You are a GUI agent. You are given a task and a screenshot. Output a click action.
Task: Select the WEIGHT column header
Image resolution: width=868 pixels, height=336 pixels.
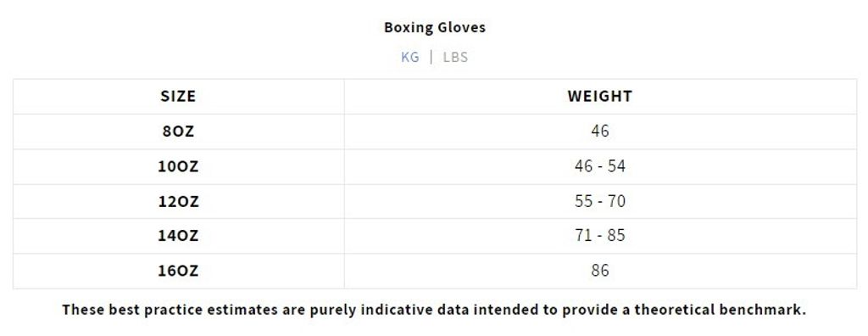point(600,96)
